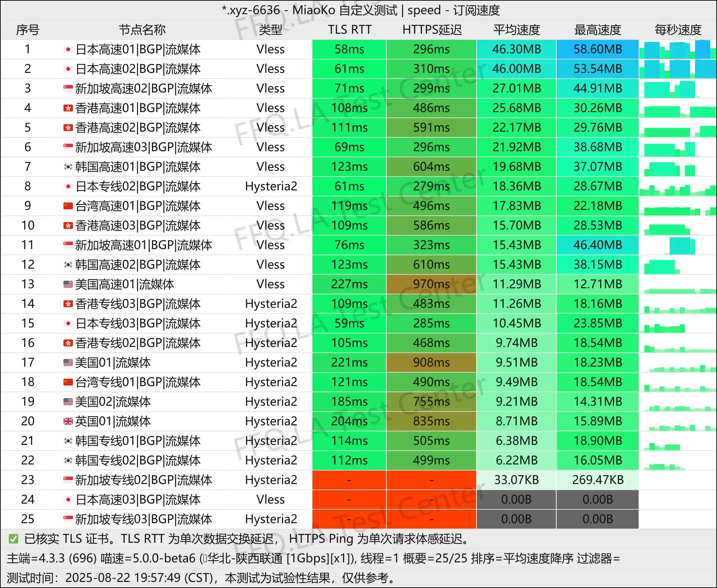Click the China flag beside 台湾专线01

click(68, 382)
